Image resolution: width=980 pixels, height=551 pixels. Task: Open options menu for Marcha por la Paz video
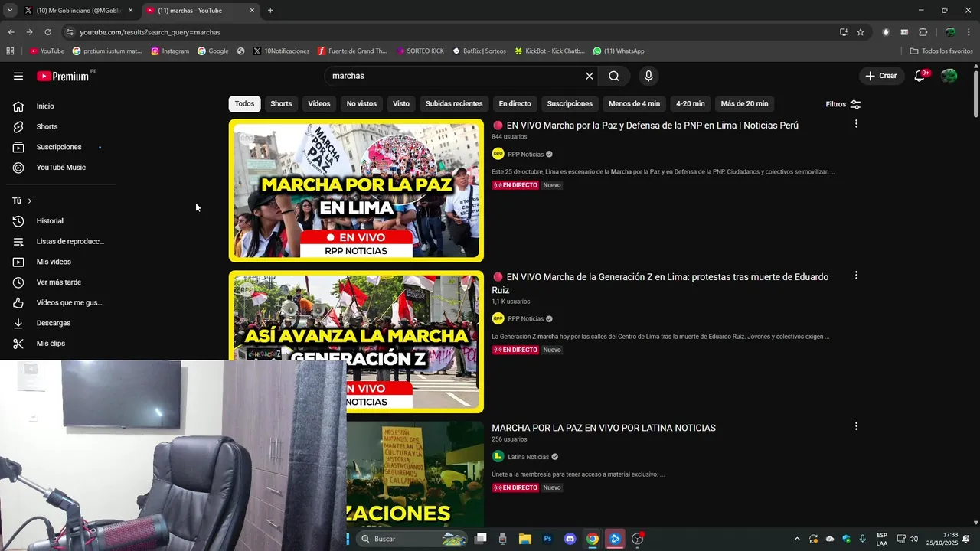856,124
